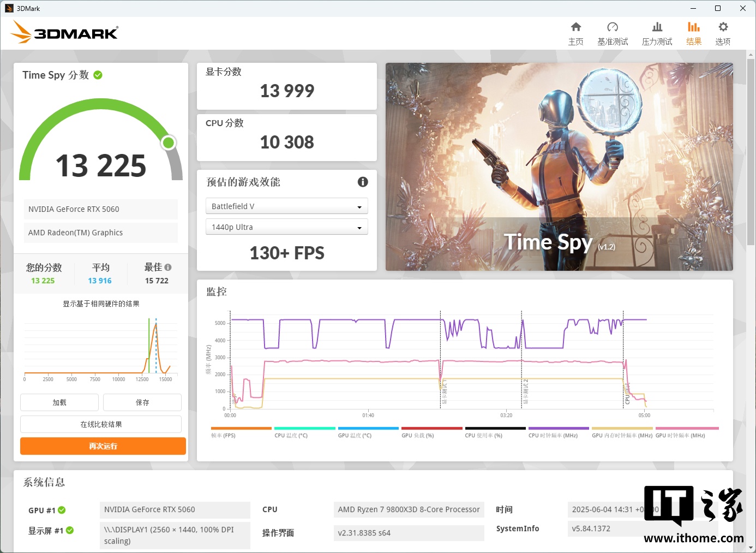The width and height of the screenshot is (756, 553).
Task: Click green validation check next to Time Spy score
Action: [98, 75]
